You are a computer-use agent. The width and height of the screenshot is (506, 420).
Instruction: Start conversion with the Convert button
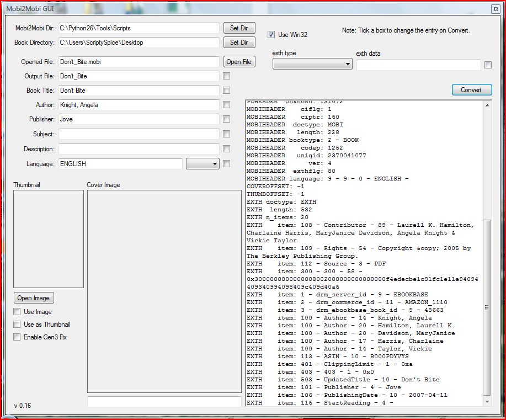click(472, 90)
